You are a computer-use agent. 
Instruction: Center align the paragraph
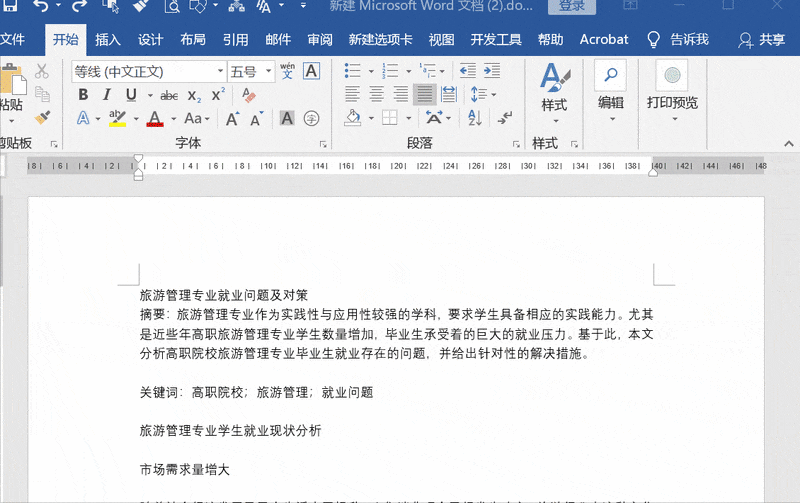pos(376,95)
